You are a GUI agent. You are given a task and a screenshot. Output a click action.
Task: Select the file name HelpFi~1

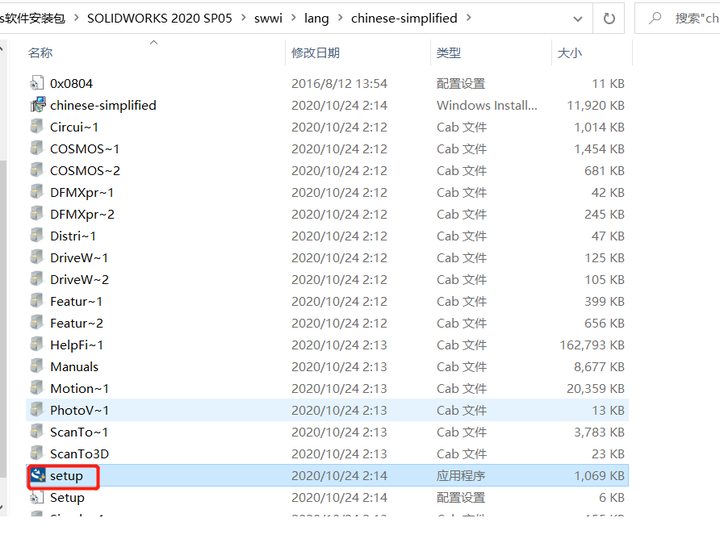click(x=77, y=345)
